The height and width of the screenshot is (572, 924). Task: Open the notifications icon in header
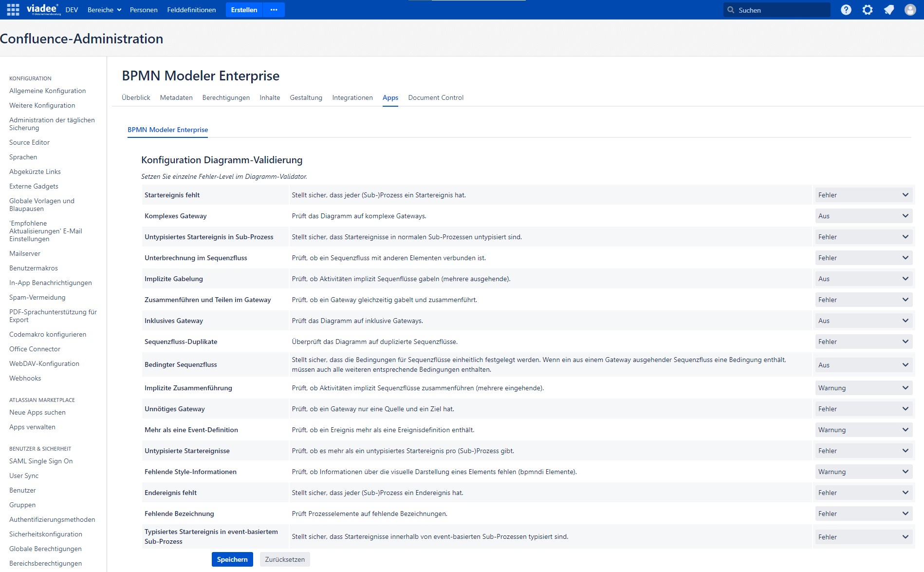pos(889,10)
